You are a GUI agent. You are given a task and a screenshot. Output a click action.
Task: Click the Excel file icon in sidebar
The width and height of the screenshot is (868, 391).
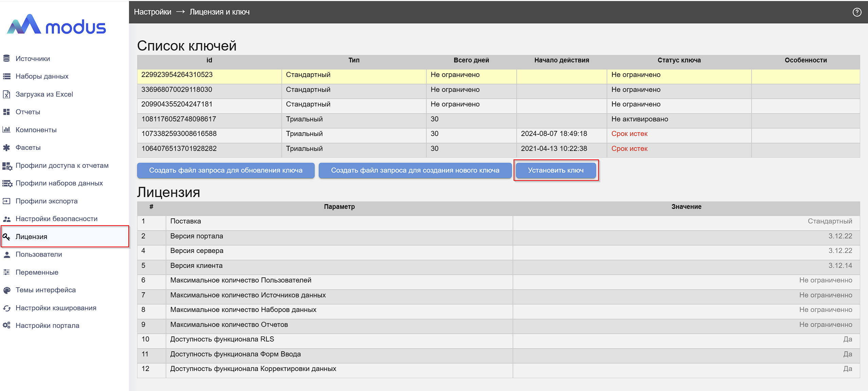(x=6, y=94)
